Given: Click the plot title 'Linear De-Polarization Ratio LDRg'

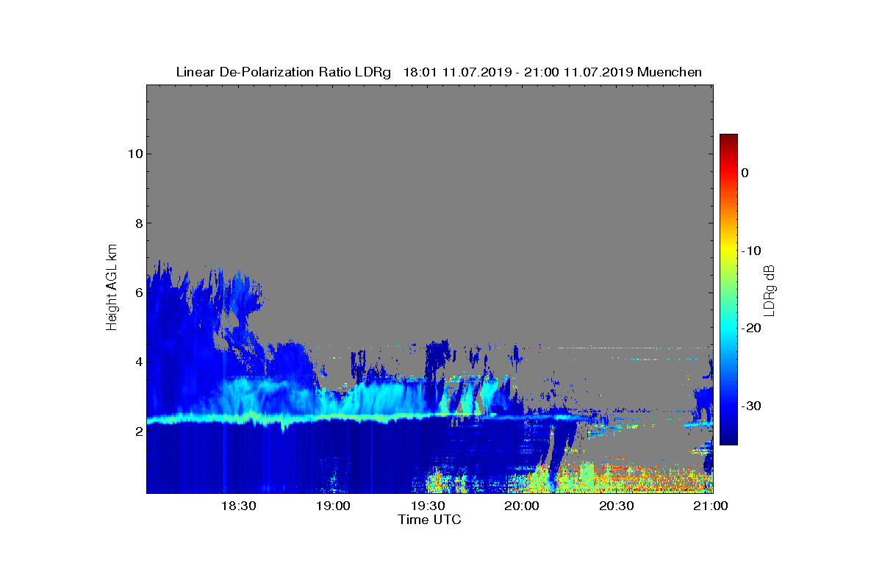Looking at the screenshot, I should pyautogui.click(x=284, y=72).
